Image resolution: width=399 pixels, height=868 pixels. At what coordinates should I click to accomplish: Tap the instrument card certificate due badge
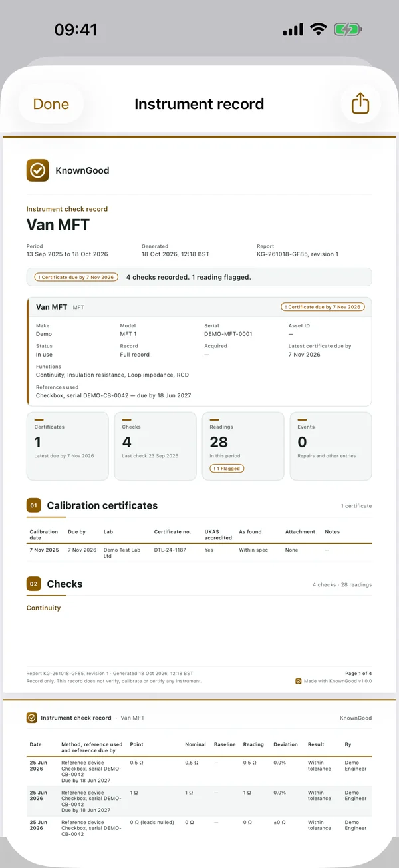click(x=323, y=307)
